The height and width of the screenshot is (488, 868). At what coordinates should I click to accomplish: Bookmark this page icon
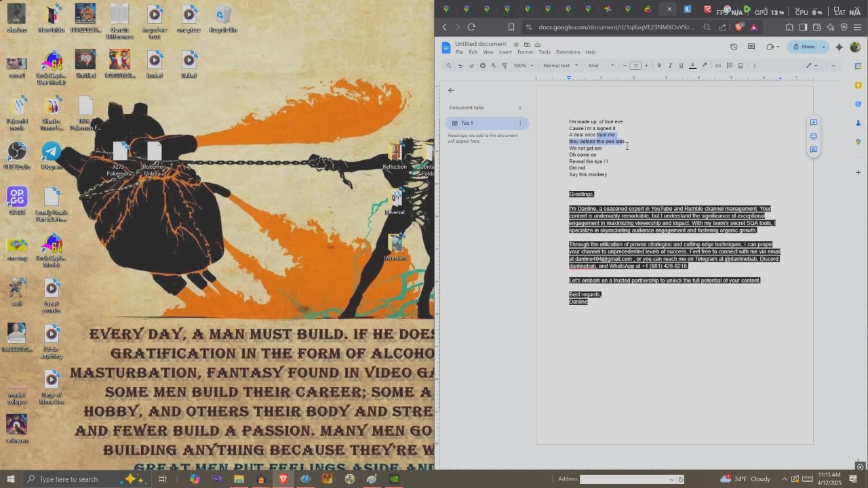click(511, 27)
